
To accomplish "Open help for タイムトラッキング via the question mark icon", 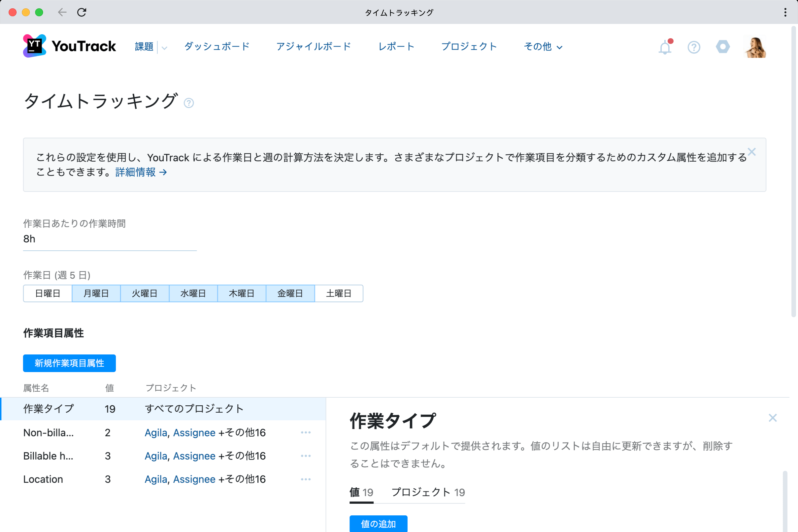I will click(x=189, y=103).
